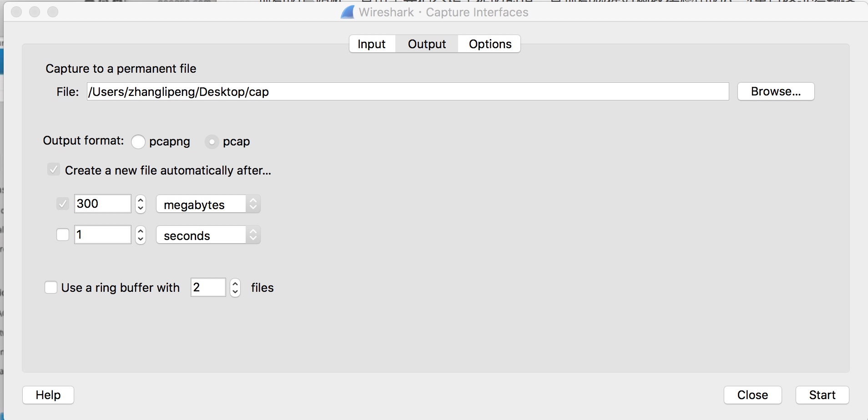Screen dimensions: 868x420
Task: Click the seconds value stepper arrows
Action: tap(141, 235)
